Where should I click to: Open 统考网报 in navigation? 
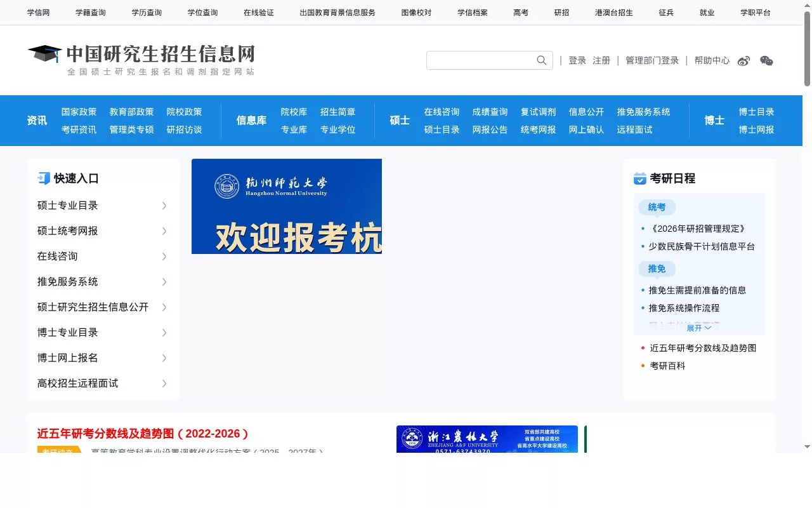[x=539, y=130]
